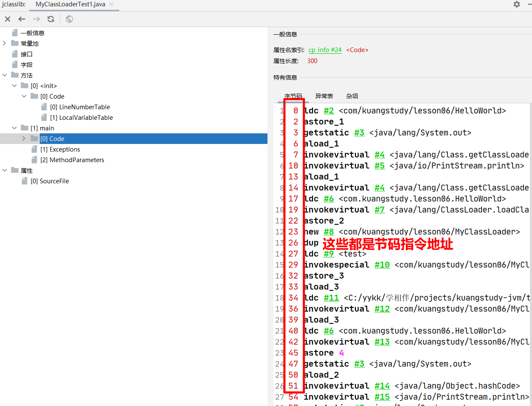Expand the 常量池 node
Viewport: 532px width, 406px height.
pos(5,43)
